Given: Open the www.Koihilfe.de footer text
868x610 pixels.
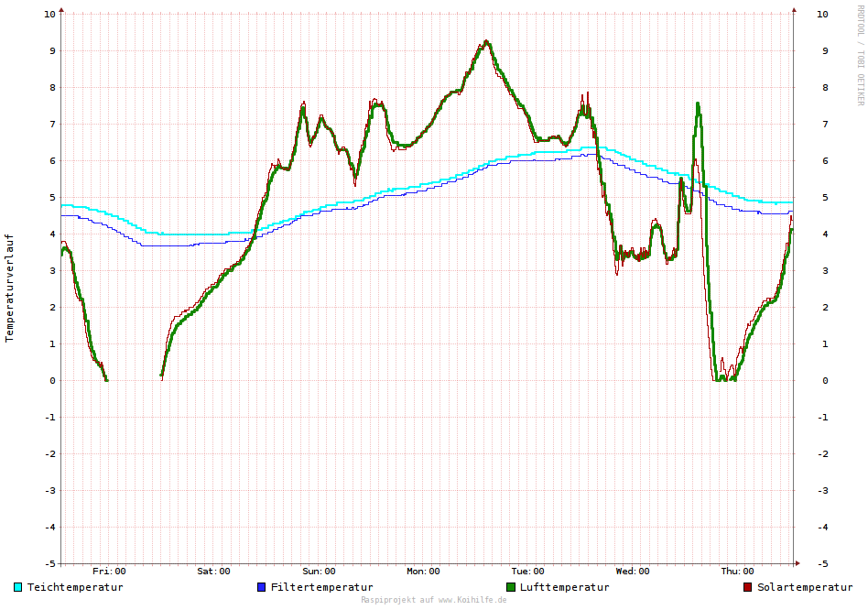Looking at the screenshot, I should pyautogui.click(x=433, y=600).
